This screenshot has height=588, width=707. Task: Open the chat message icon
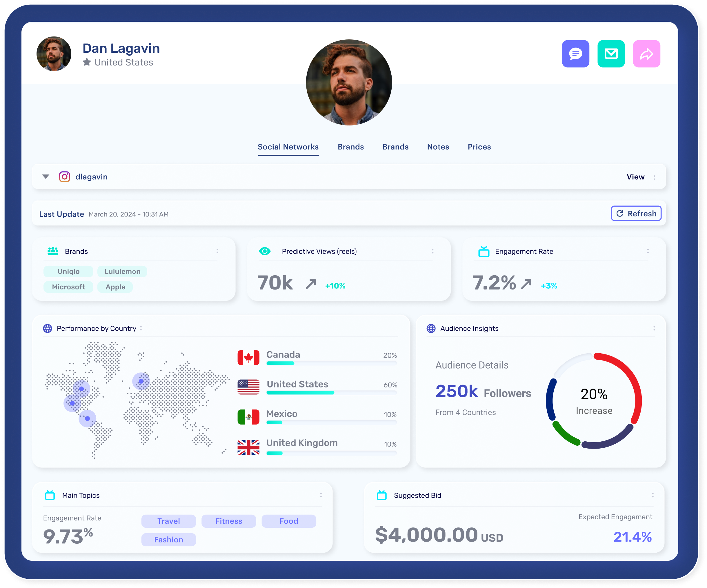575,54
